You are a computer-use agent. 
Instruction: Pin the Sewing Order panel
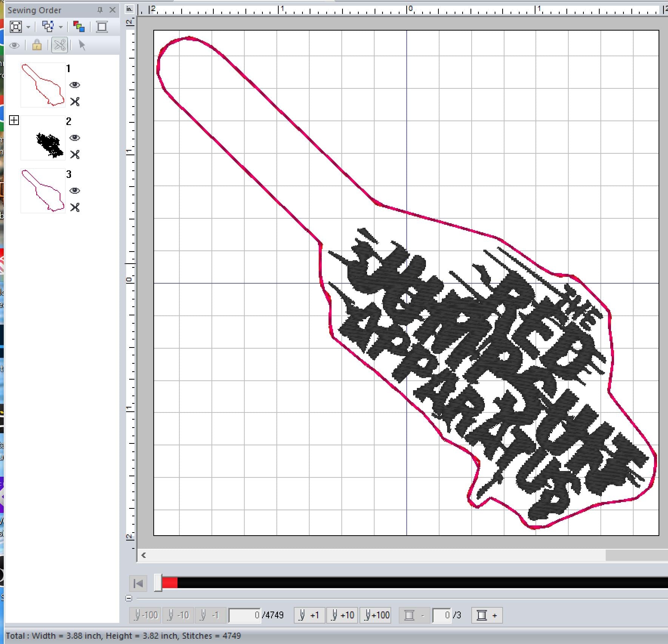click(x=100, y=10)
